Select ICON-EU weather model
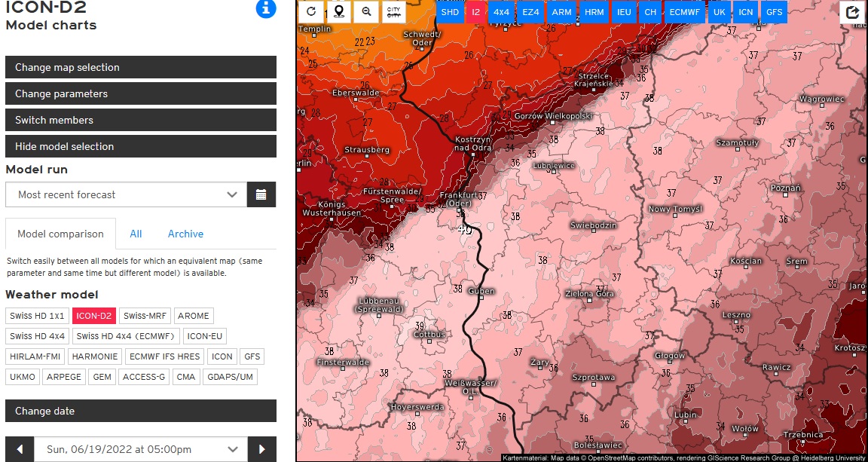 click(x=205, y=336)
